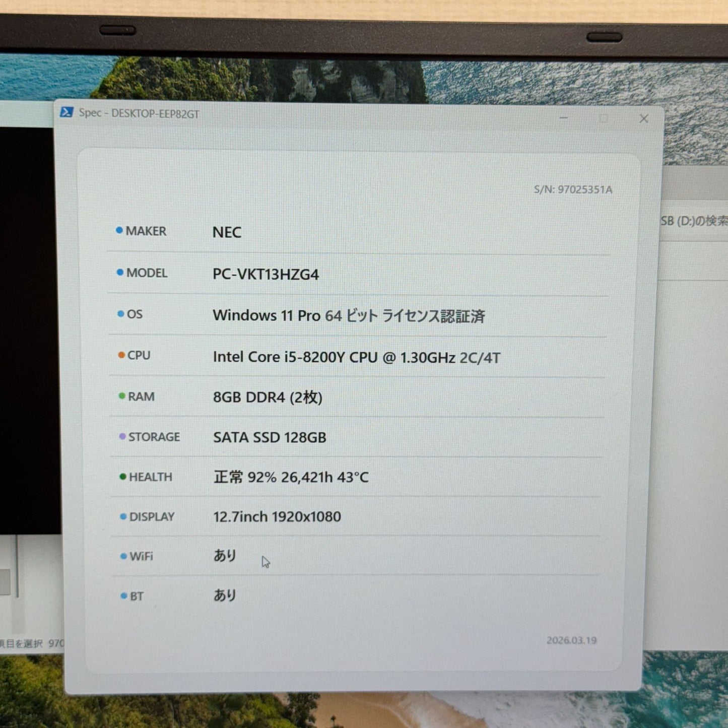Select the 正常 92% 26,421h 43°C value
728x728 pixels.
click(x=291, y=477)
